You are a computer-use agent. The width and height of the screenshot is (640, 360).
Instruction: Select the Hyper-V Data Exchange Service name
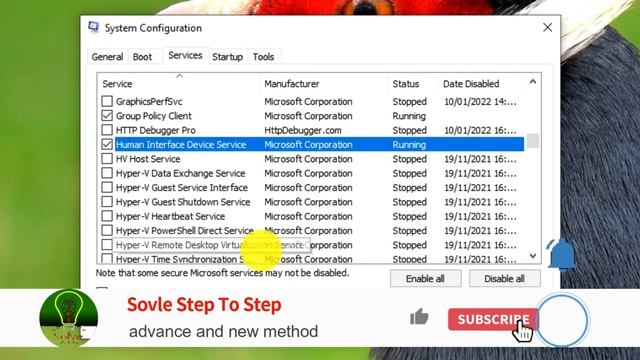pyautogui.click(x=180, y=173)
